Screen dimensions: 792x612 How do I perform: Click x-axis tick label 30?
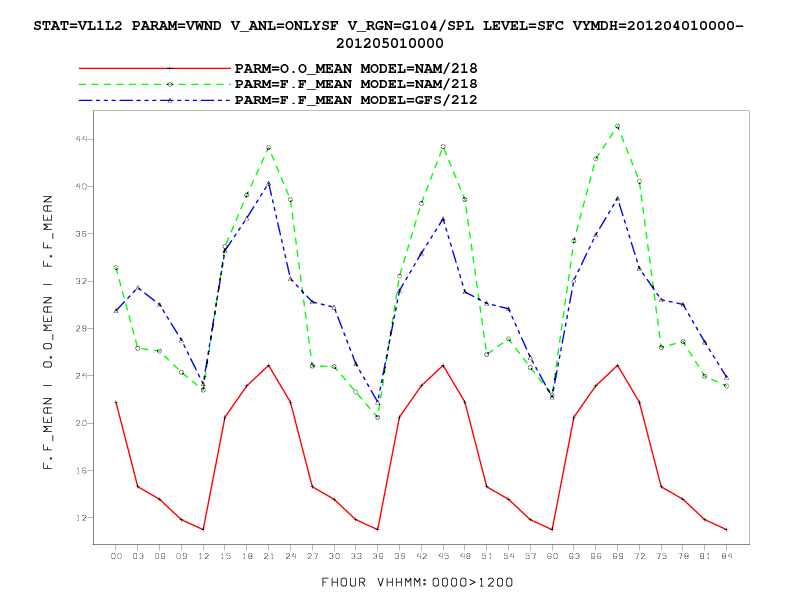tap(334, 556)
